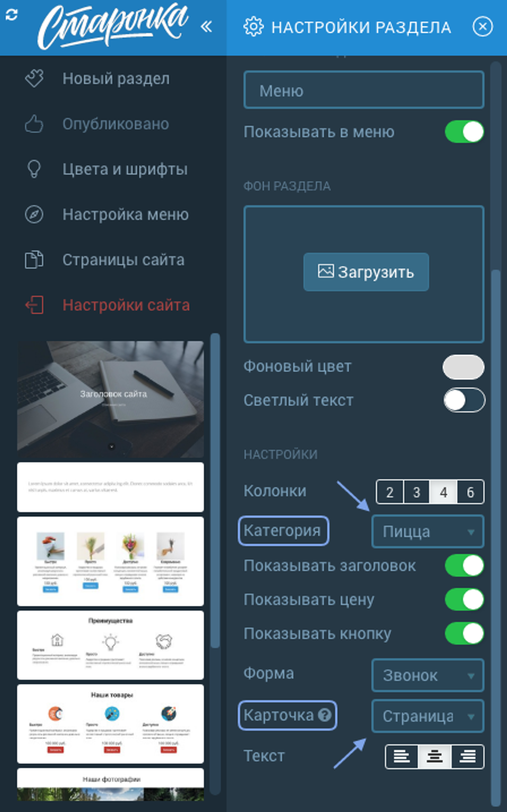This screenshot has height=812, width=507.
Task: Click the section settings gear icon
Action: (254, 27)
